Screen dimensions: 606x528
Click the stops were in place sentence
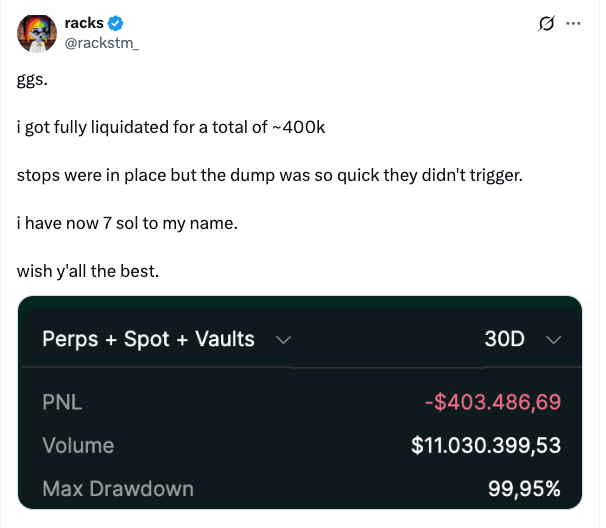270,175
